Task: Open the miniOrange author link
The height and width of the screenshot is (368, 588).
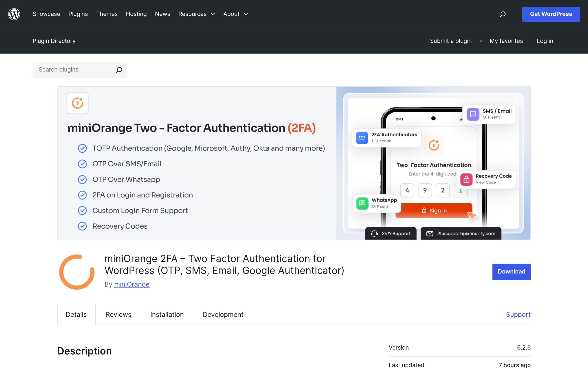Action: 132,284
